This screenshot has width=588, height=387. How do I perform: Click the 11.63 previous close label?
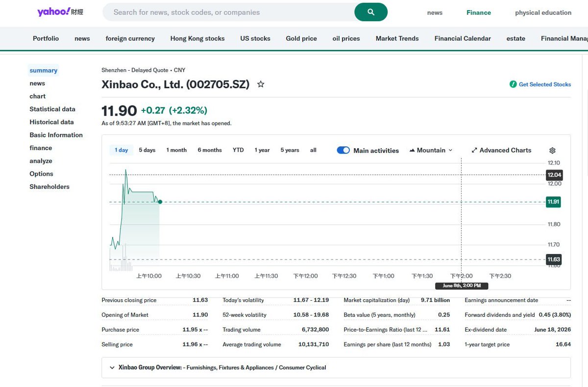click(554, 259)
